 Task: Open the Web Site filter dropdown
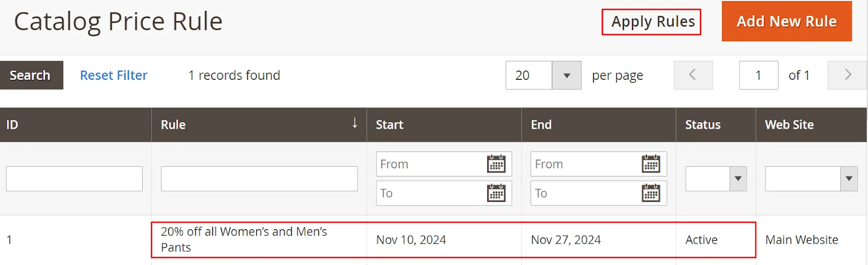point(810,179)
